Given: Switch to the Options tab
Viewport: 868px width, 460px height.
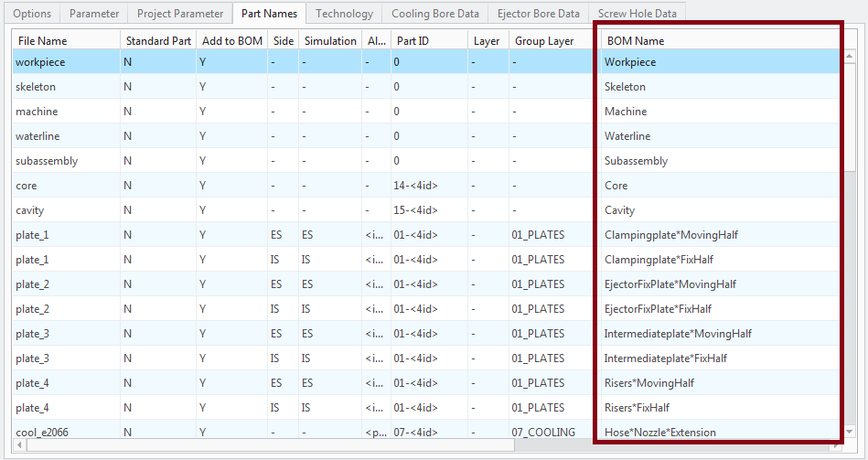Looking at the screenshot, I should click(32, 14).
